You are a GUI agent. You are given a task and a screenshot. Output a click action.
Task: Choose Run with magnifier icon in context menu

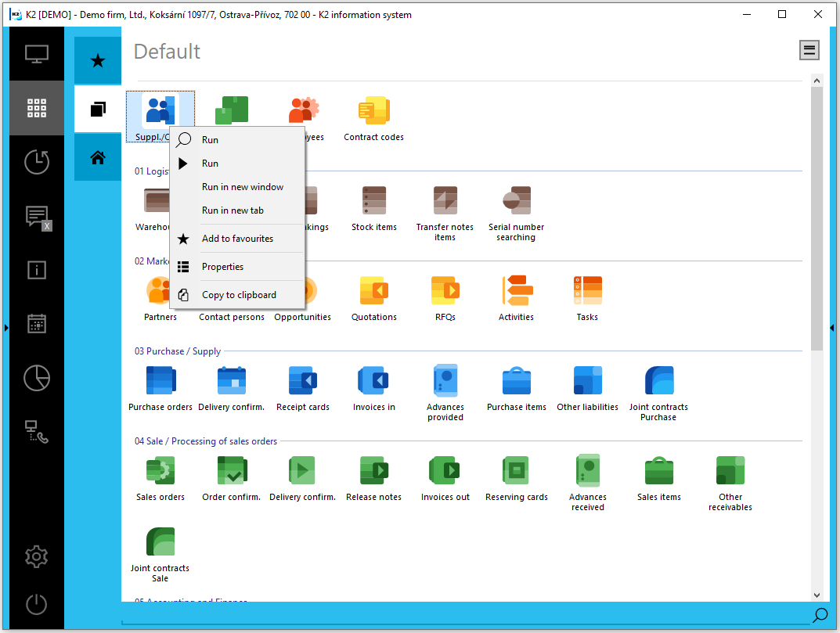(237, 140)
